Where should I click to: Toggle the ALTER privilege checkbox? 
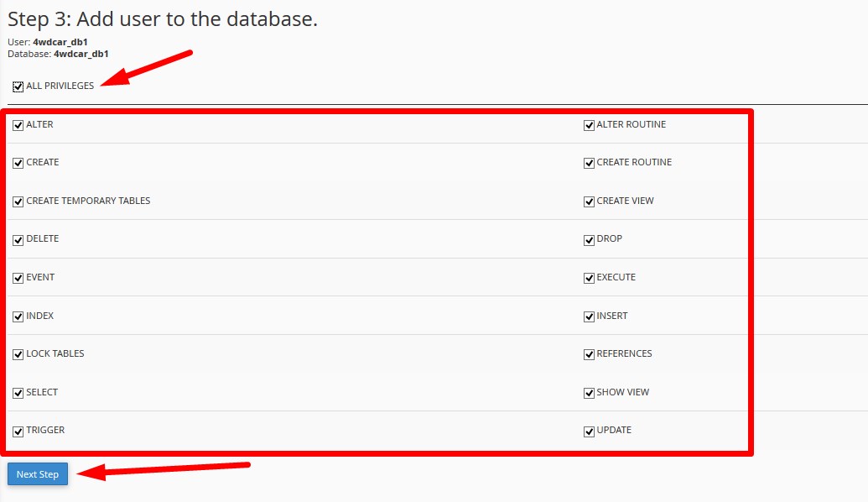coord(18,125)
